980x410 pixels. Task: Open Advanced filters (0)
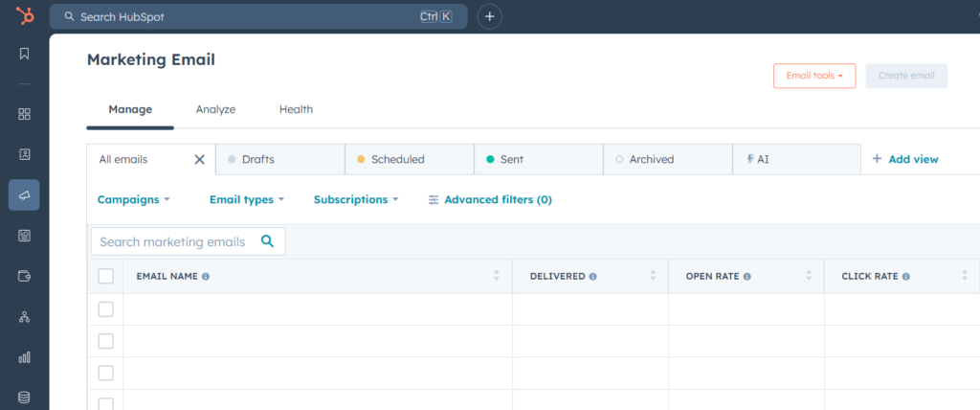coord(490,199)
